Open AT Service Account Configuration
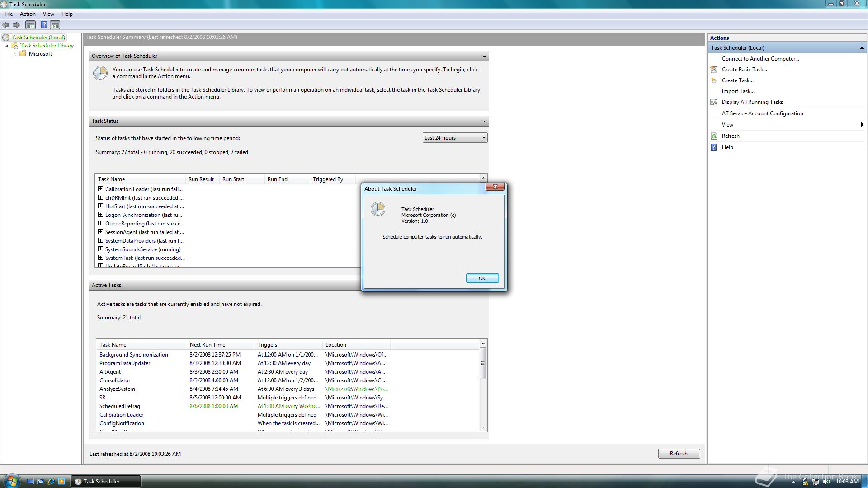The image size is (868, 488). [762, 113]
